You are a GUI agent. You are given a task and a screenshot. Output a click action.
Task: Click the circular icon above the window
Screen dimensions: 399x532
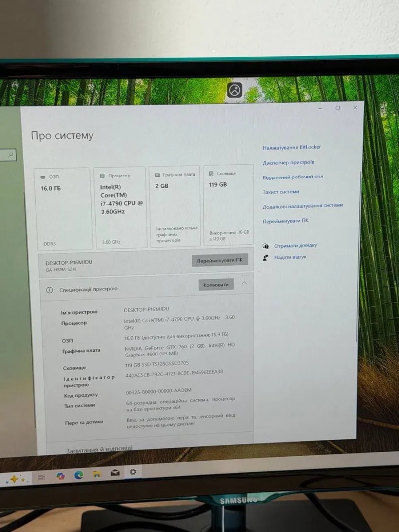[235, 90]
